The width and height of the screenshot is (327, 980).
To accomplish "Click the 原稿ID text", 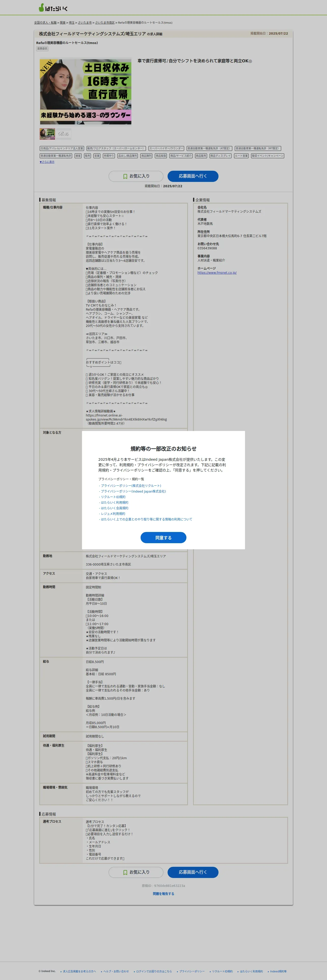I will pos(163,886).
